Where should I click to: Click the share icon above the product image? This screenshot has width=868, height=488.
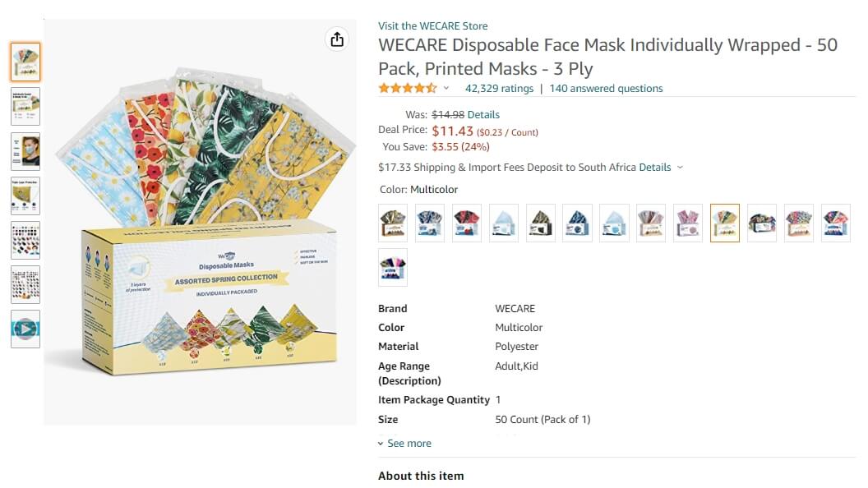337,39
